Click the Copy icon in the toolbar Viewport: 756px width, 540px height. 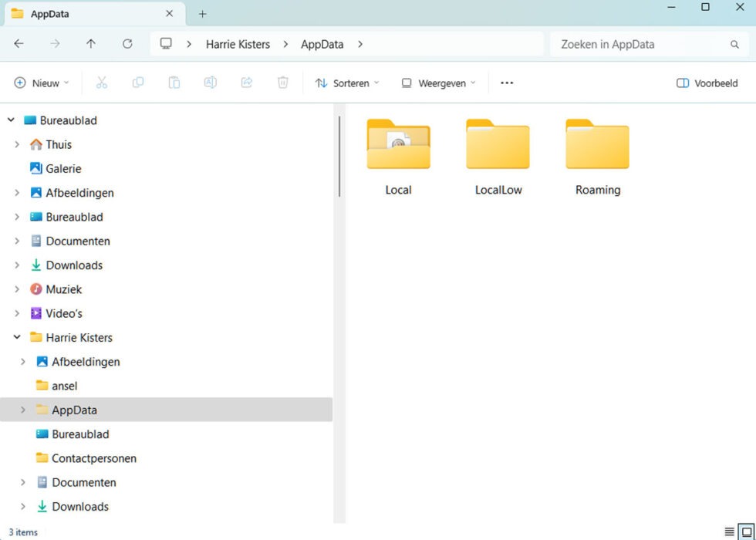click(137, 83)
